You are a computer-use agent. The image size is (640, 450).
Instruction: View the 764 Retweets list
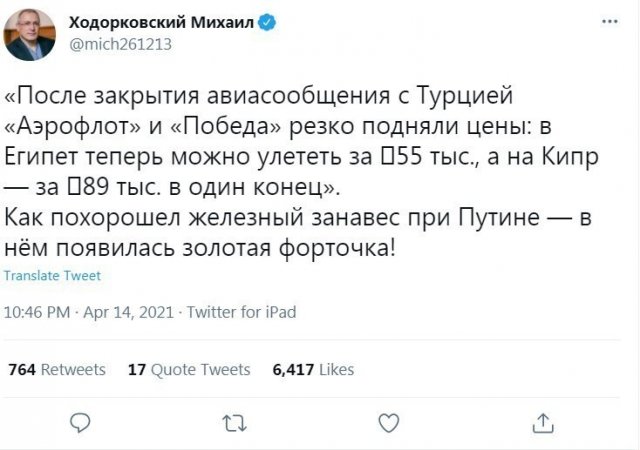(57, 370)
